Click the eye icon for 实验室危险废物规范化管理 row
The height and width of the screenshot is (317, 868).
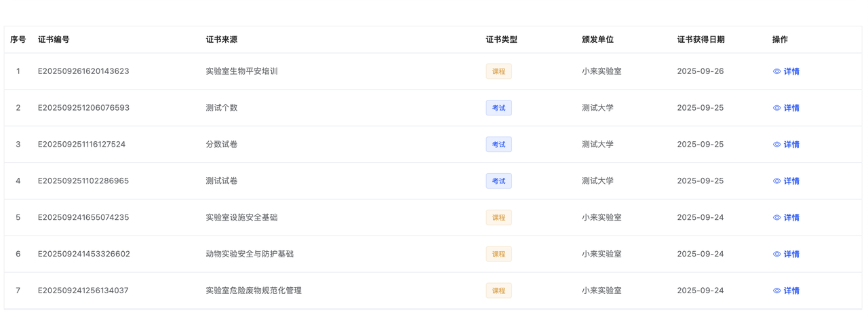[x=776, y=291]
